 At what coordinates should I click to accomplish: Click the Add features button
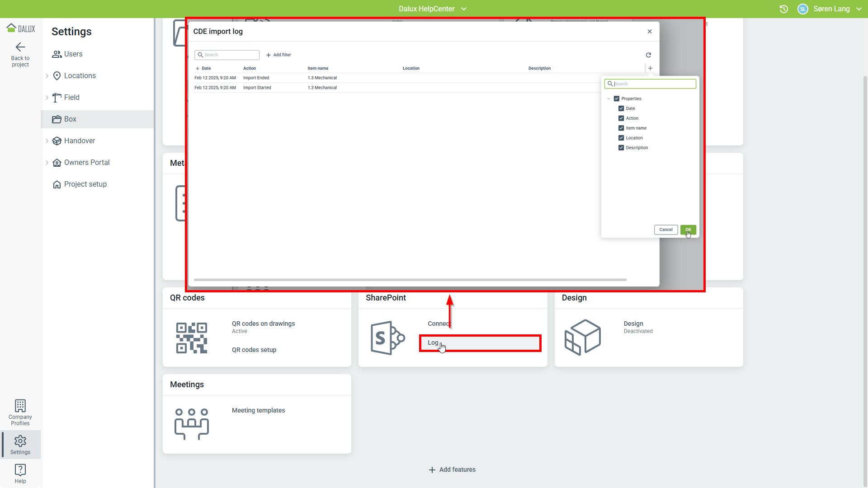point(452,469)
